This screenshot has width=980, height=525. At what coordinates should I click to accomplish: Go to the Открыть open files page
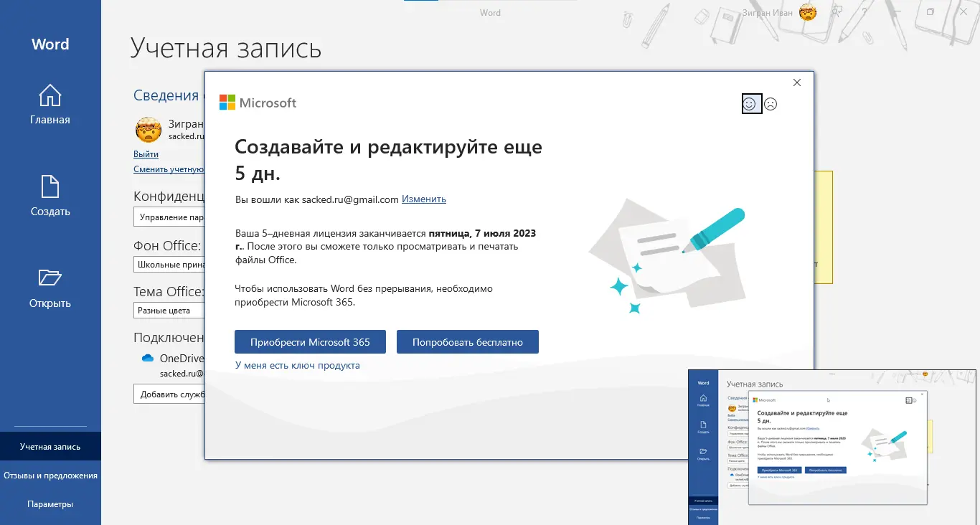pos(50,288)
